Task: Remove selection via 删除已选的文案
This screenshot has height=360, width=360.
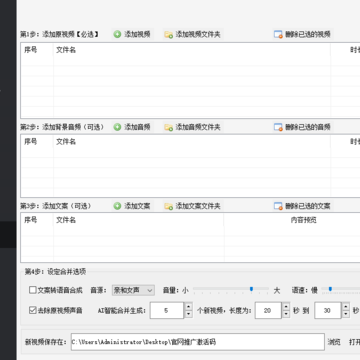Action: click(302, 206)
